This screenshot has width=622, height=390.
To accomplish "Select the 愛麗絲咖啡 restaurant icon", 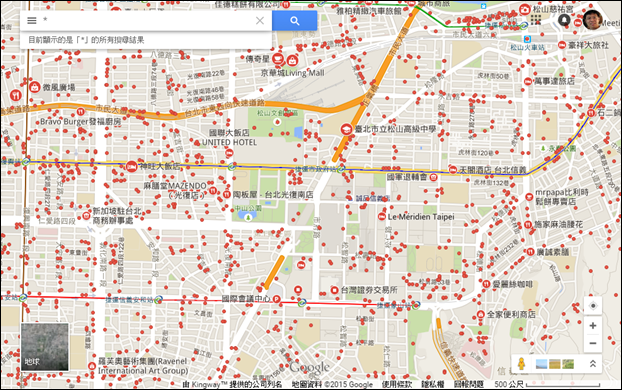I will pos(486,284).
